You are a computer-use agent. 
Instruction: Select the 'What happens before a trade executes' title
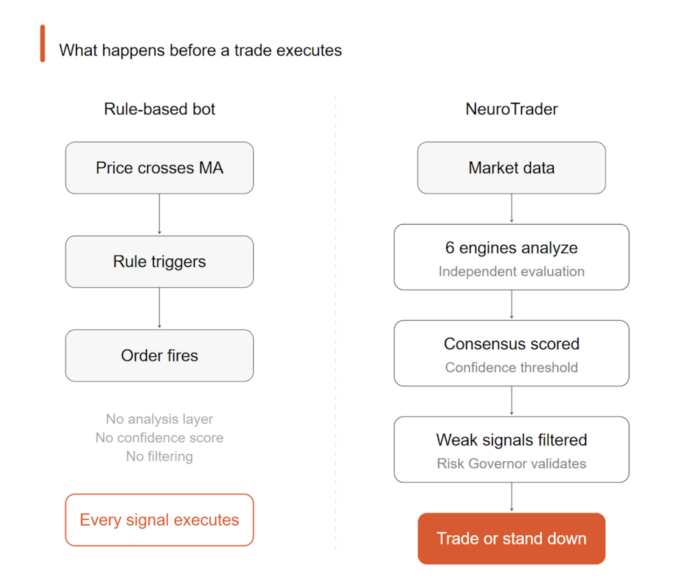(x=200, y=50)
